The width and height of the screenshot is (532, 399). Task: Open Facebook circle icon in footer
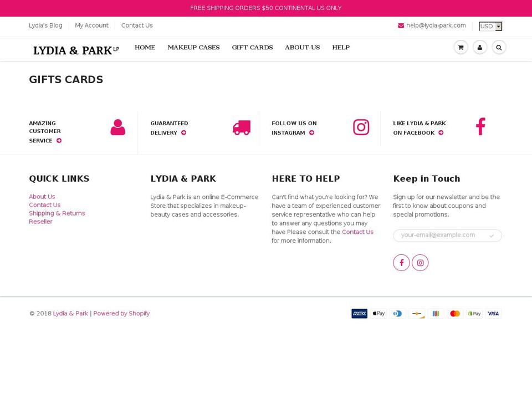401,263
